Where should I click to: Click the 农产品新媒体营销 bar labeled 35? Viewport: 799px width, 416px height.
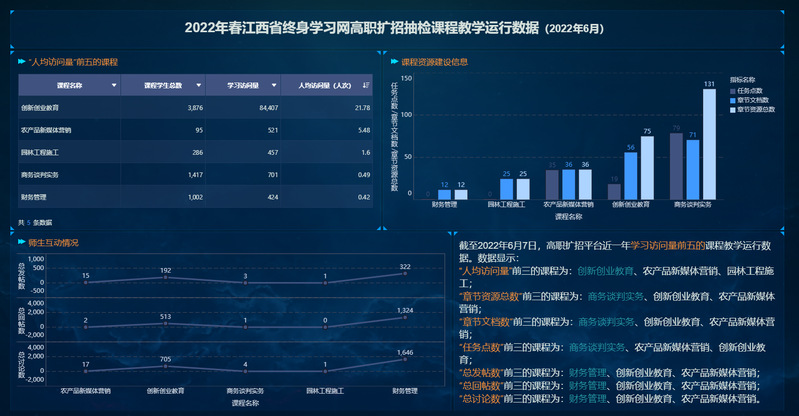[552, 185]
